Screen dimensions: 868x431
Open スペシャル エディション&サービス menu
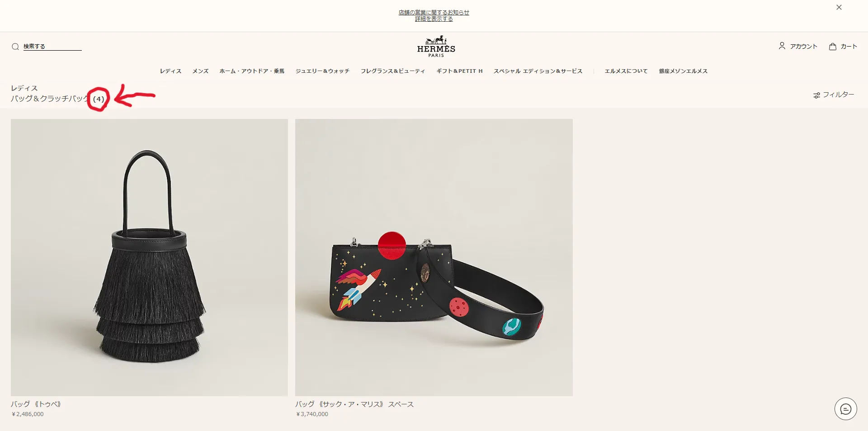538,71
